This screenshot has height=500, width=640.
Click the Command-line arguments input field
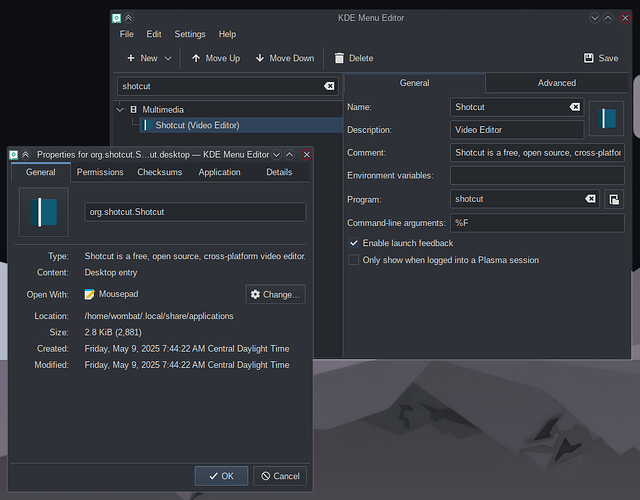[537, 223]
